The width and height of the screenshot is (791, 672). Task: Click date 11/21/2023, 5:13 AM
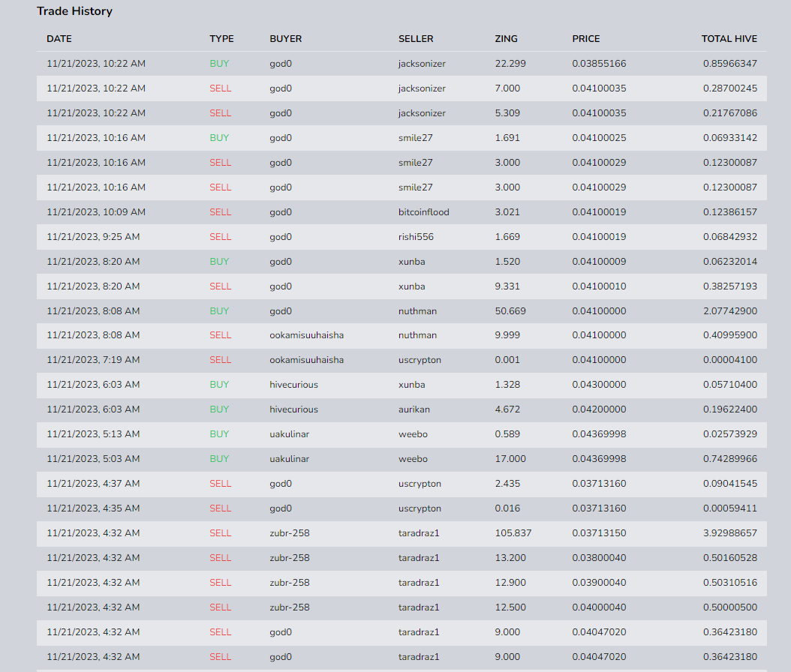point(93,434)
